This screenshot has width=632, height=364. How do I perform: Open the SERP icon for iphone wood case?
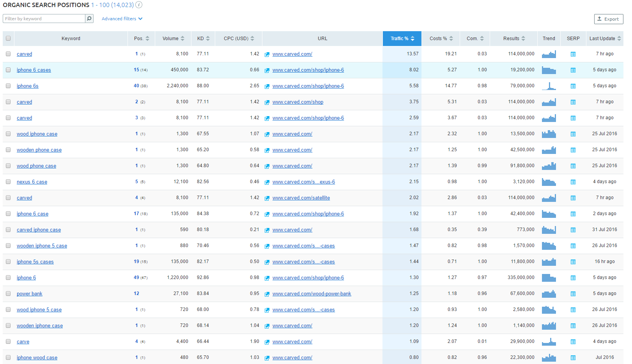[573, 357]
